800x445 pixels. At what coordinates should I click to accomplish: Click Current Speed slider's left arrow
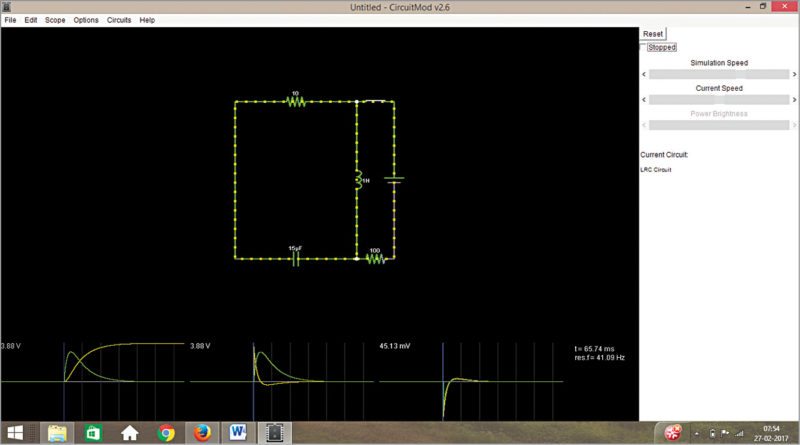(646, 99)
